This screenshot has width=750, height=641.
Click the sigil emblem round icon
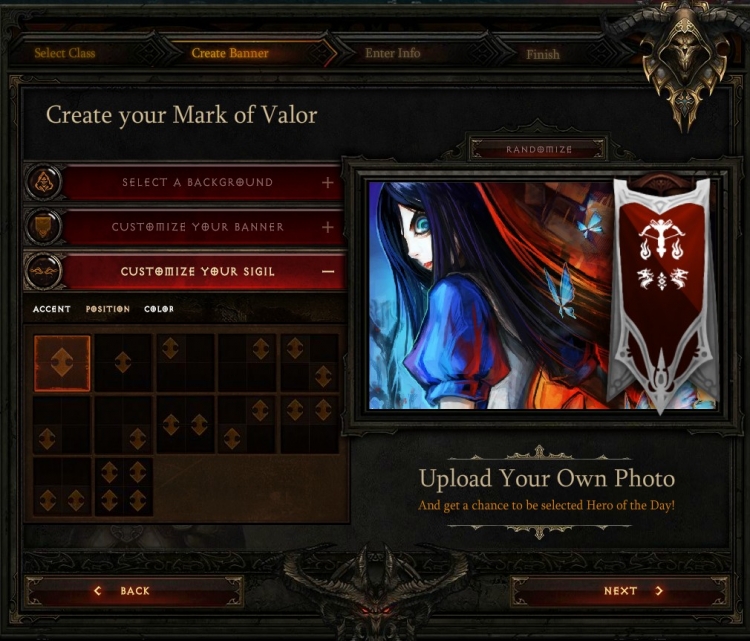pos(44,271)
